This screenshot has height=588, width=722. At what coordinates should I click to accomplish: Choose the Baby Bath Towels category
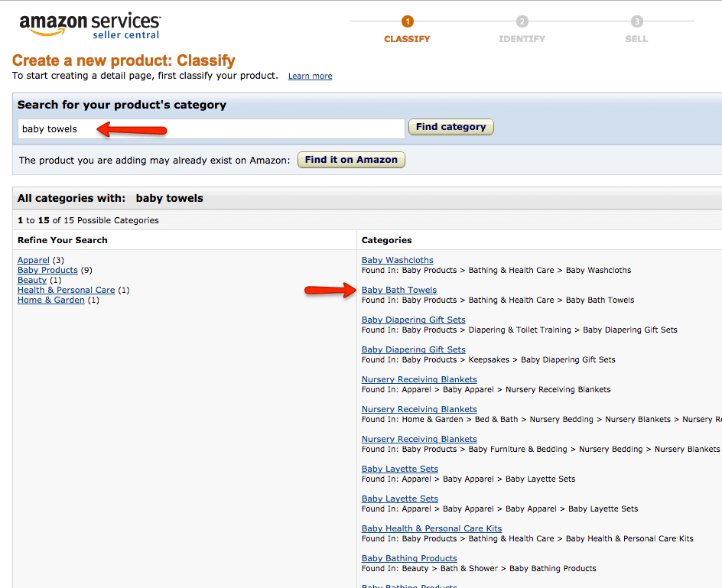click(399, 290)
